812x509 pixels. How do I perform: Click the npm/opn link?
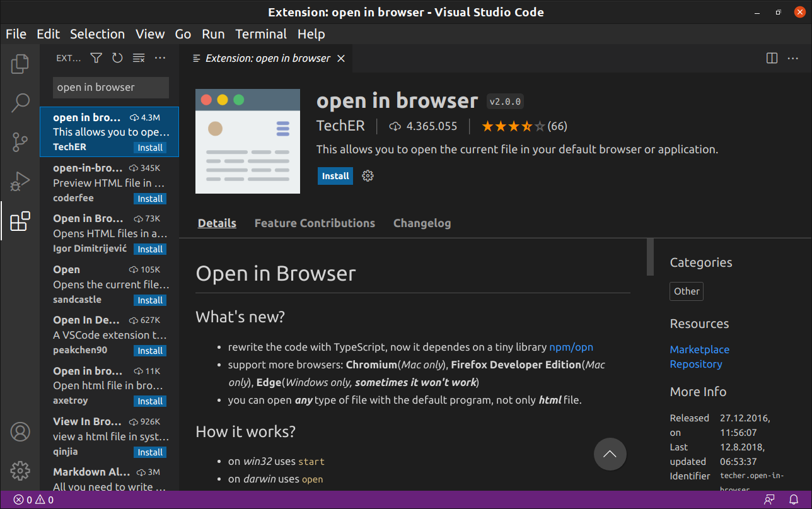click(x=571, y=347)
